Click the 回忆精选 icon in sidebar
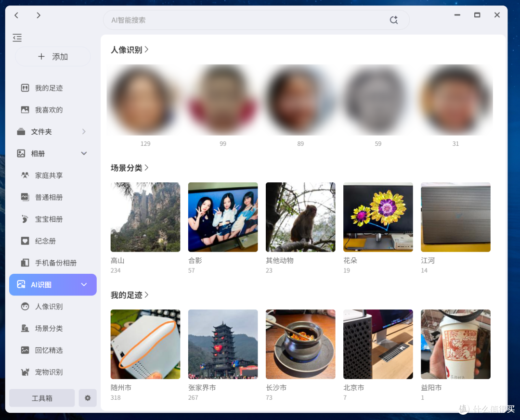The image size is (520, 420). [25, 350]
